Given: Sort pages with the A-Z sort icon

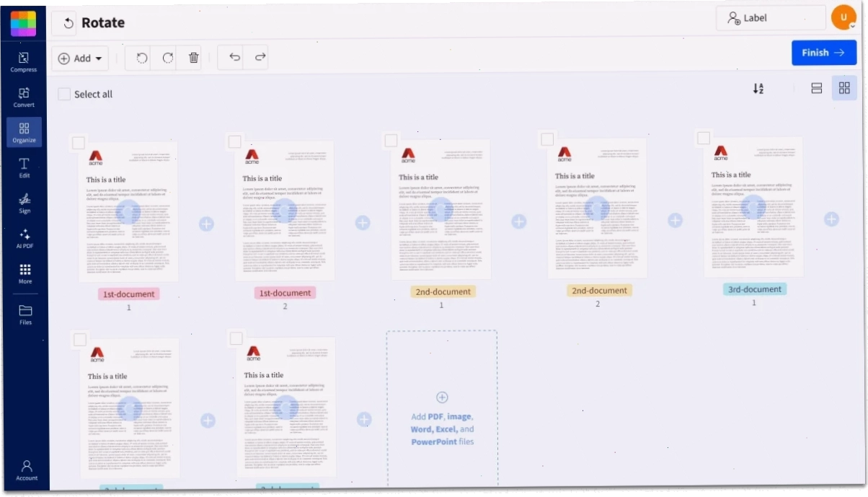Looking at the screenshot, I should (x=758, y=89).
